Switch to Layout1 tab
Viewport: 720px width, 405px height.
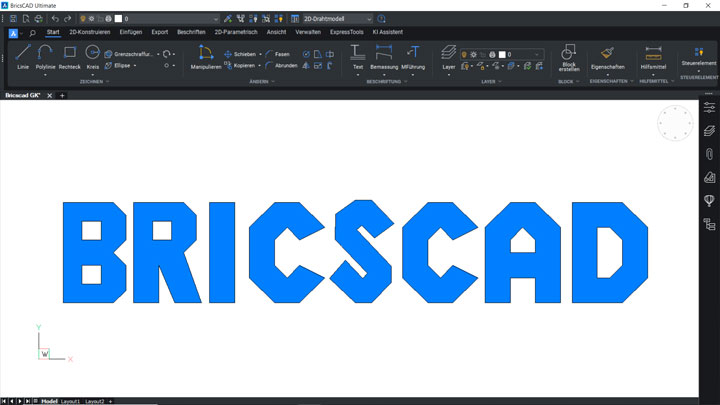click(71, 401)
